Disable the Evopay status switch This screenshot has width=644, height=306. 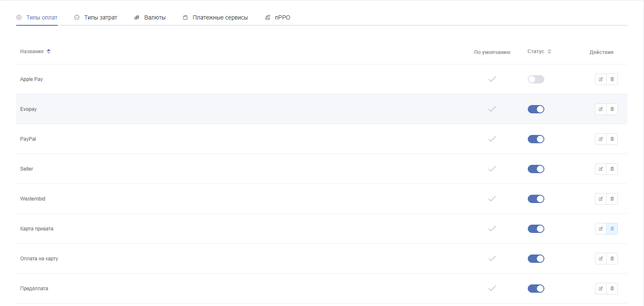(x=536, y=109)
